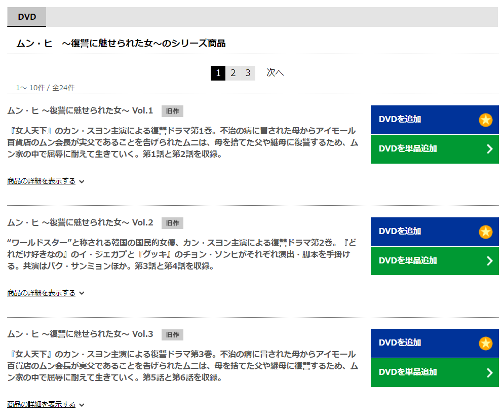The image size is (504, 420).
Task: Click 旧作 badge next to Vol.2
Action: (172, 223)
